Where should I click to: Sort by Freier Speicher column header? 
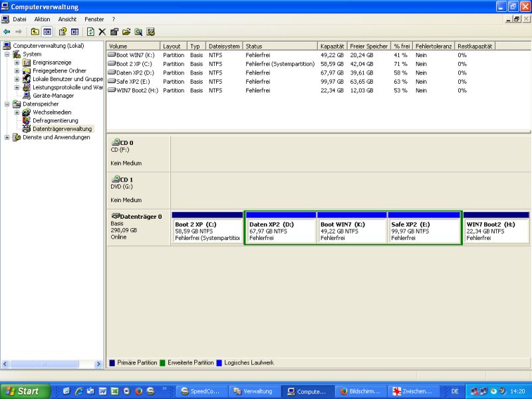(x=368, y=46)
